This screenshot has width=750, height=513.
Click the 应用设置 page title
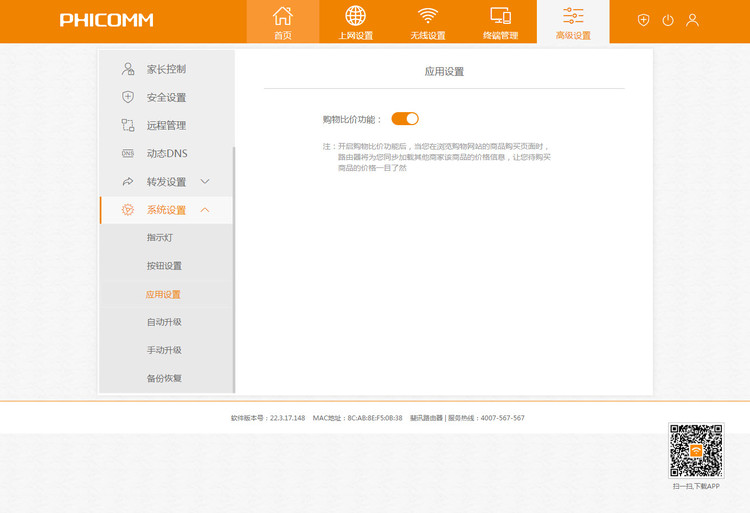tap(444, 71)
